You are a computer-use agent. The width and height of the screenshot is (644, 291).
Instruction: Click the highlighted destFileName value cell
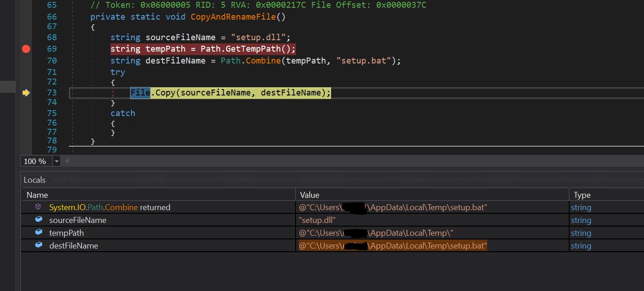(x=393, y=246)
